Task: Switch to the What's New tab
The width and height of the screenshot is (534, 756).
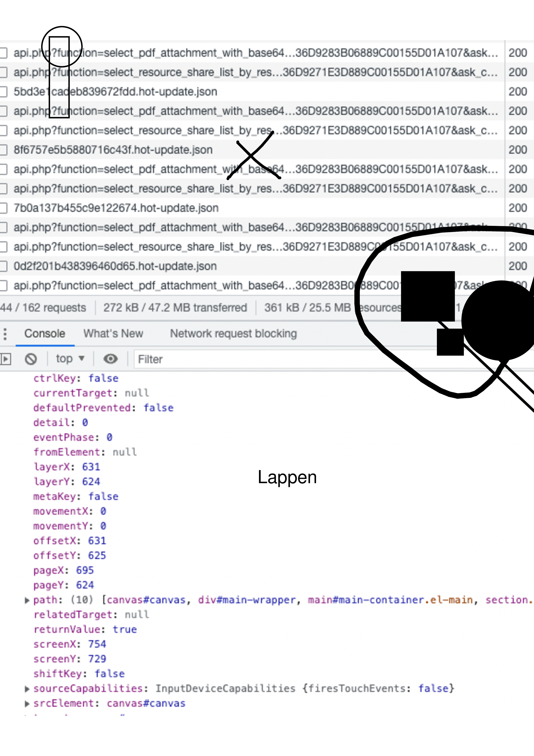Action: tap(113, 334)
